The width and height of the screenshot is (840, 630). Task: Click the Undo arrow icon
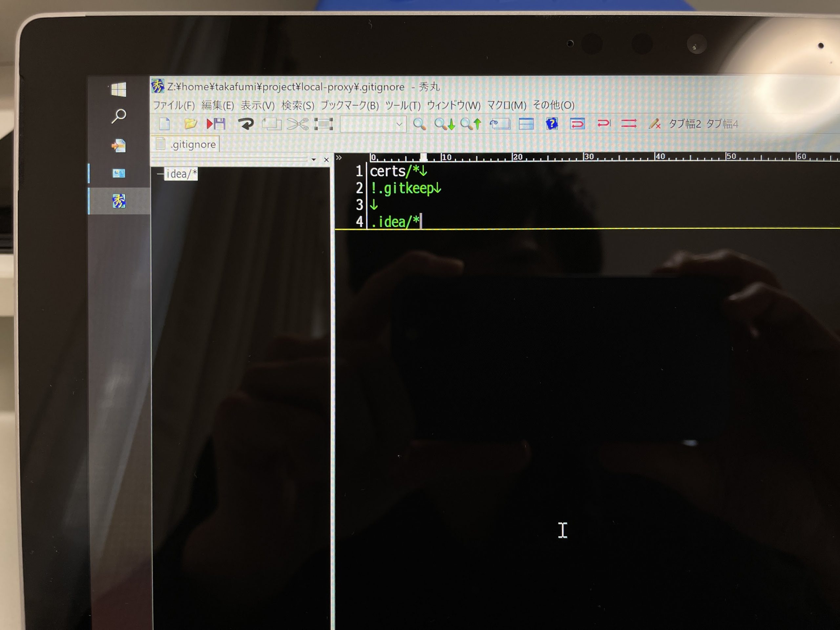[x=246, y=124]
